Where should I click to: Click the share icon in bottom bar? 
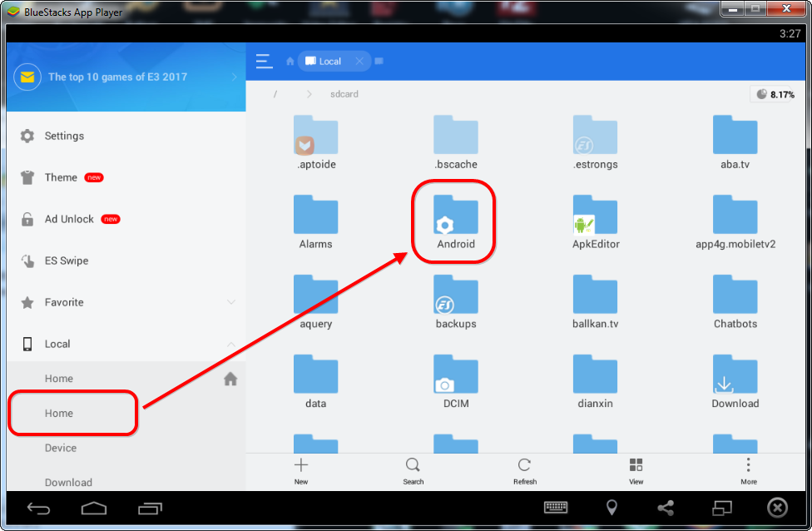[666, 508]
